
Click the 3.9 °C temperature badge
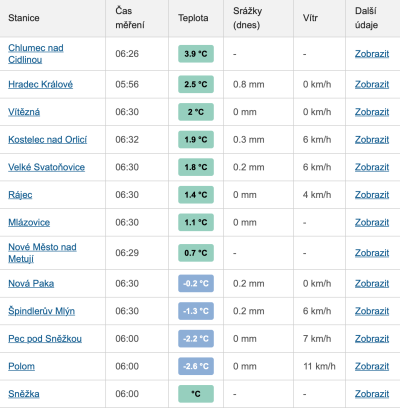[196, 54]
